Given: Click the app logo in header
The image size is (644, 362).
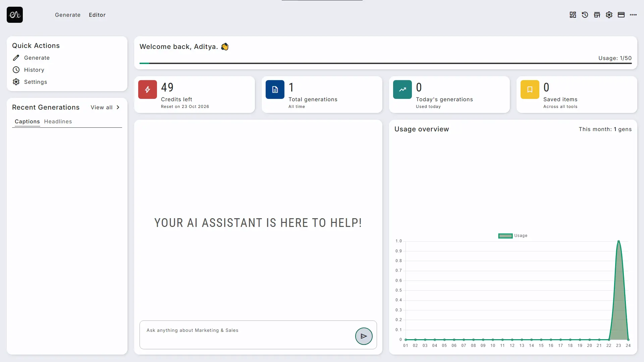Looking at the screenshot, I should point(15,15).
